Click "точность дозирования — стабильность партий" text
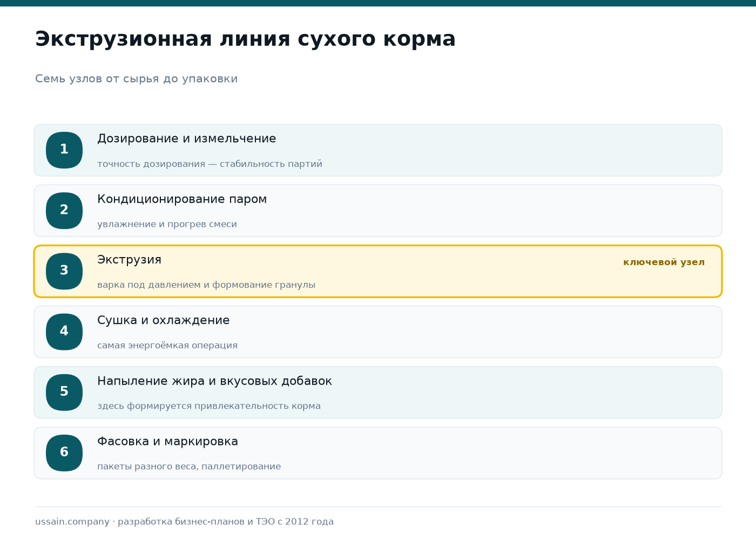This screenshot has height=540, width=756. point(210,164)
